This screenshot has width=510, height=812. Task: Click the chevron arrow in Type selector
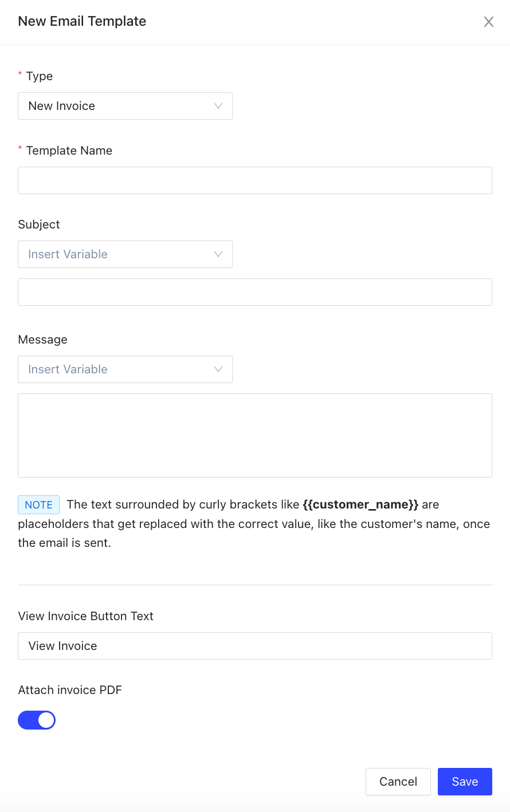tap(218, 106)
